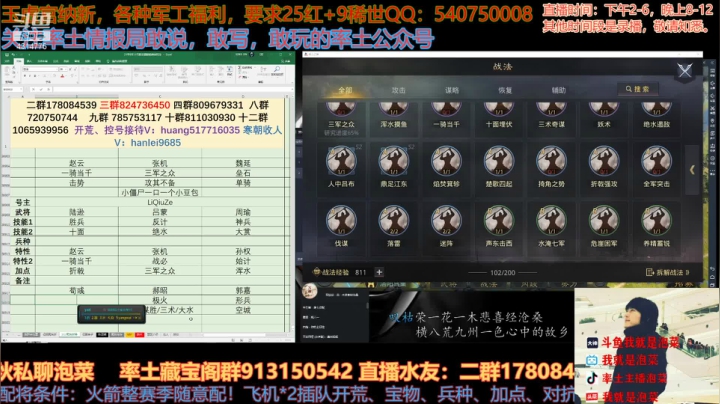
Task: Select the 十面埋伏 tactic icon
Action: pyautogui.click(x=499, y=110)
